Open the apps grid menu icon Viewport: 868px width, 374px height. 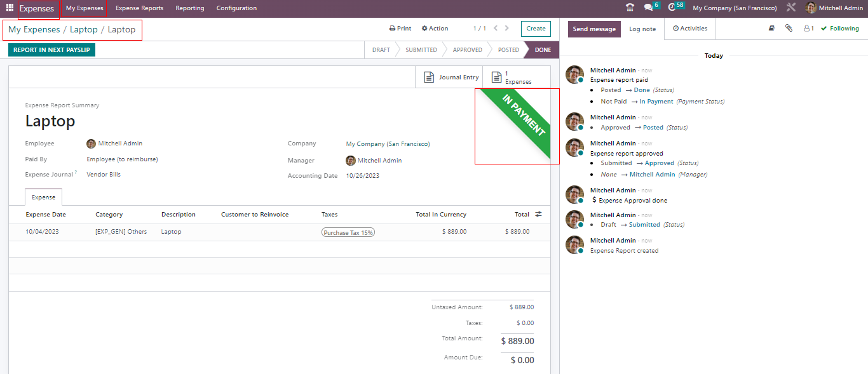(x=10, y=8)
